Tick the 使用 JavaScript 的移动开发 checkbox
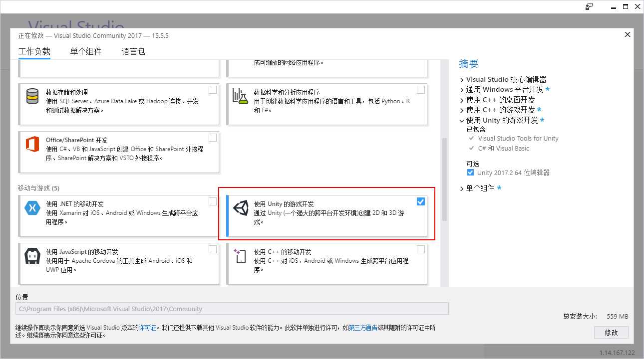The image size is (644, 359). (x=213, y=249)
